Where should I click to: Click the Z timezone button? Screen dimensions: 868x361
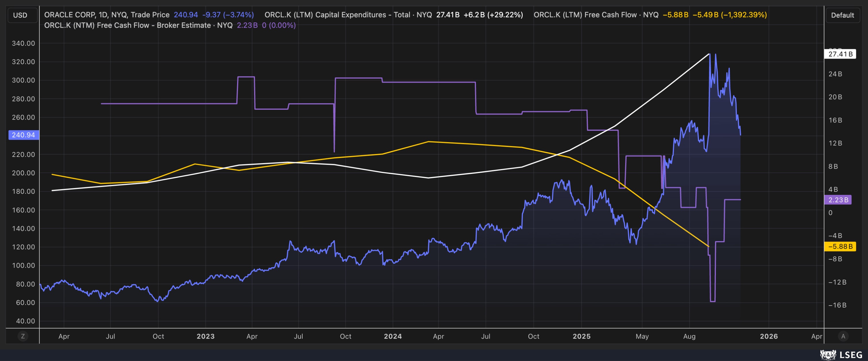click(x=23, y=336)
